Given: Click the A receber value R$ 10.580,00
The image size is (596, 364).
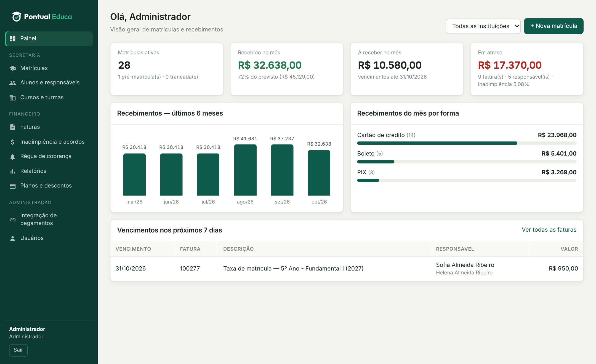Looking at the screenshot, I should pyautogui.click(x=390, y=65).
